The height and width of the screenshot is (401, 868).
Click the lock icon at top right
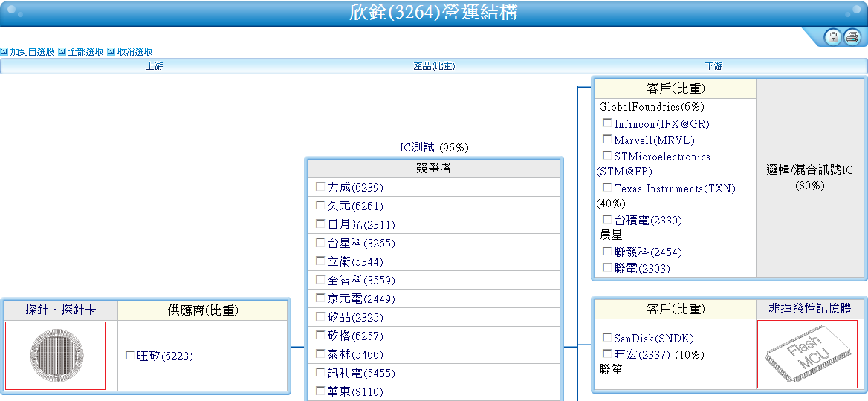833,38
